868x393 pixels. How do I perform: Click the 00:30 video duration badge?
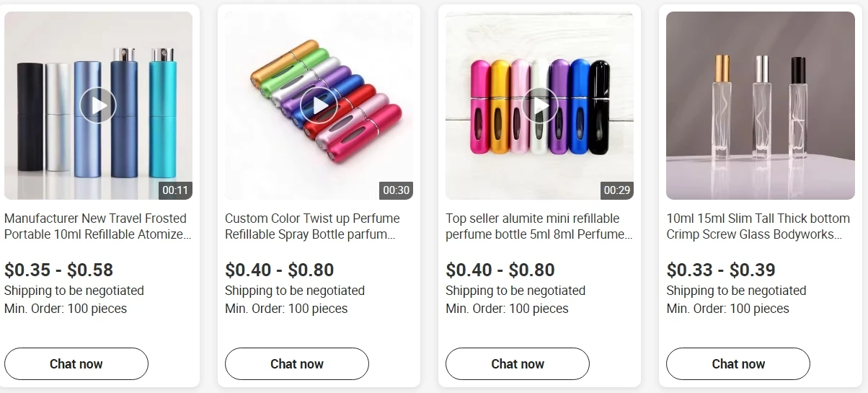(x=396, y=190)
